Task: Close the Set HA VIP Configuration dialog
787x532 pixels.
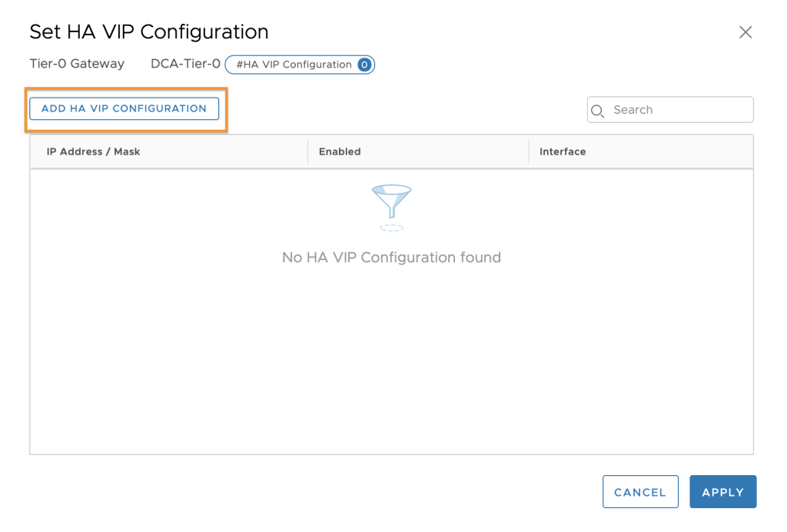Action: point(745,32)
